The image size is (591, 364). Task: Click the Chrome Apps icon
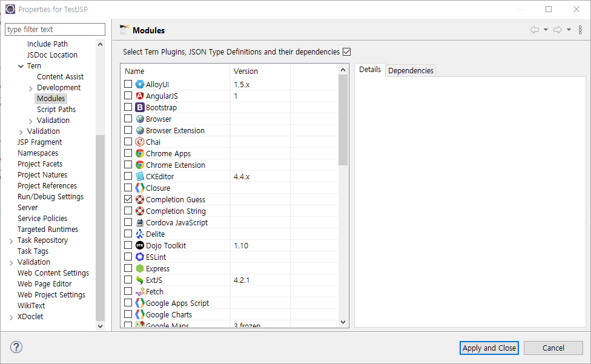(140, 153)
